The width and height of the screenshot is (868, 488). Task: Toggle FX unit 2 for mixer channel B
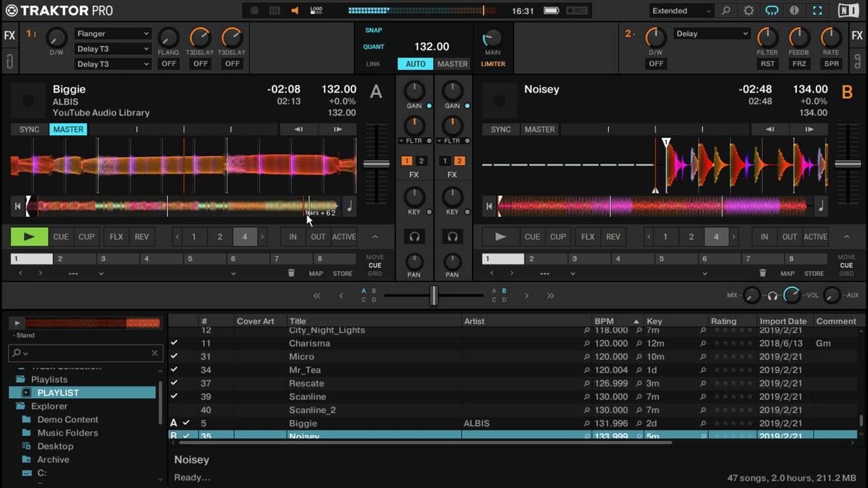click(459, 161)
